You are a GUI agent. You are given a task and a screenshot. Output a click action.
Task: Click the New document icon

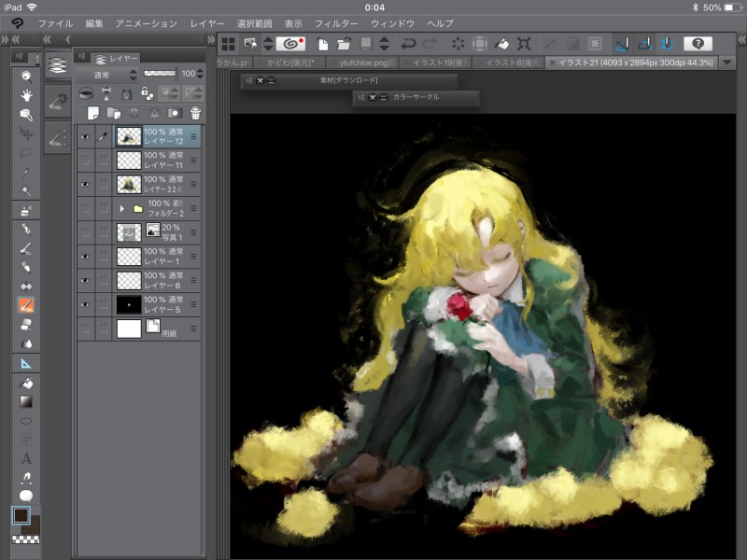[323, 44]
